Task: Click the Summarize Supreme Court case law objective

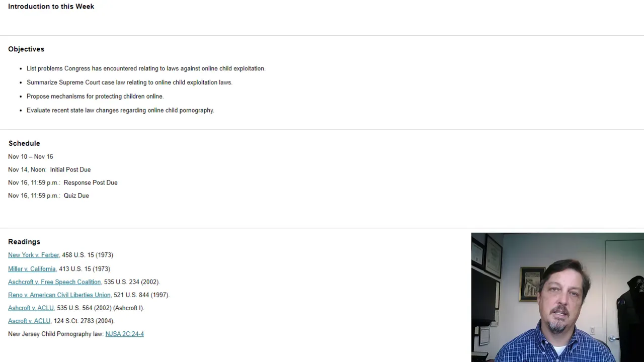Action: pos(129,82)
